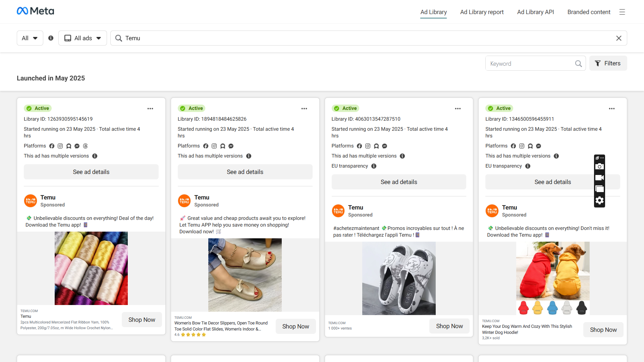This screenshot has width=644, height=362.
Task: Open settings gear in floating toolbar
Action: 599,201
